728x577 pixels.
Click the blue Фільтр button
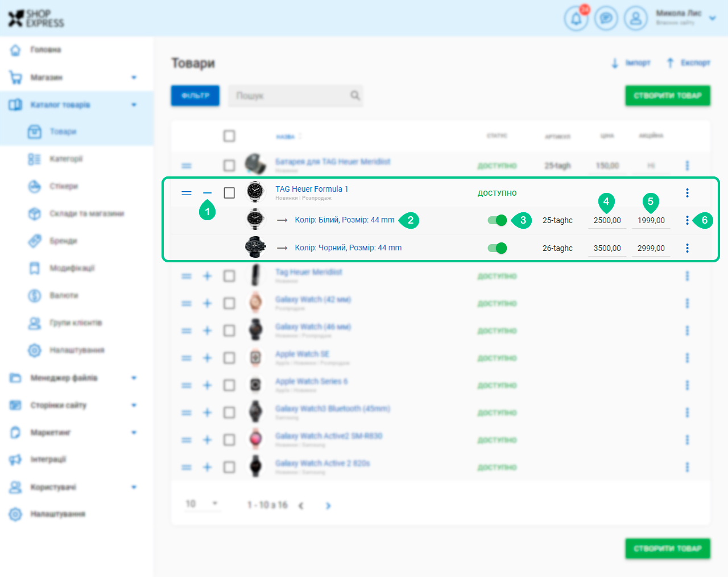coord(195,96)
